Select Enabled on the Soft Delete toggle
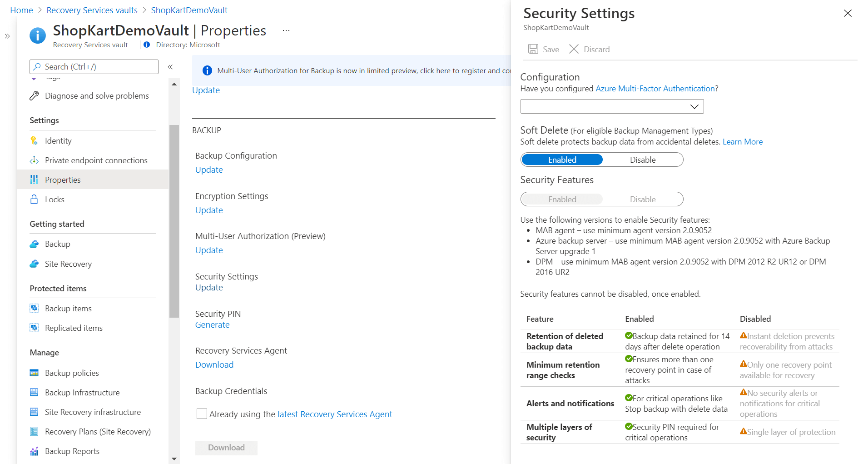This screenshot has width=868, height=464. coord(562,160)
